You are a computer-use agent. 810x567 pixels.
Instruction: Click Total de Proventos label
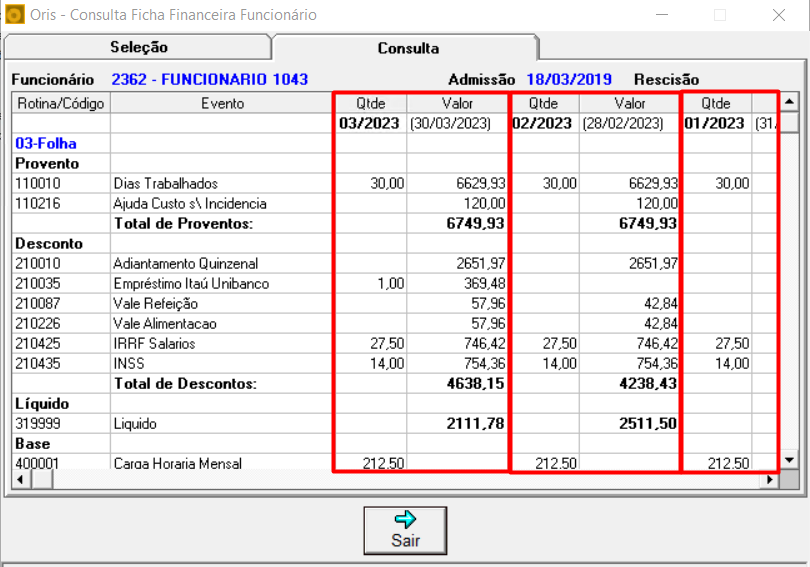[x=183, y=223]
